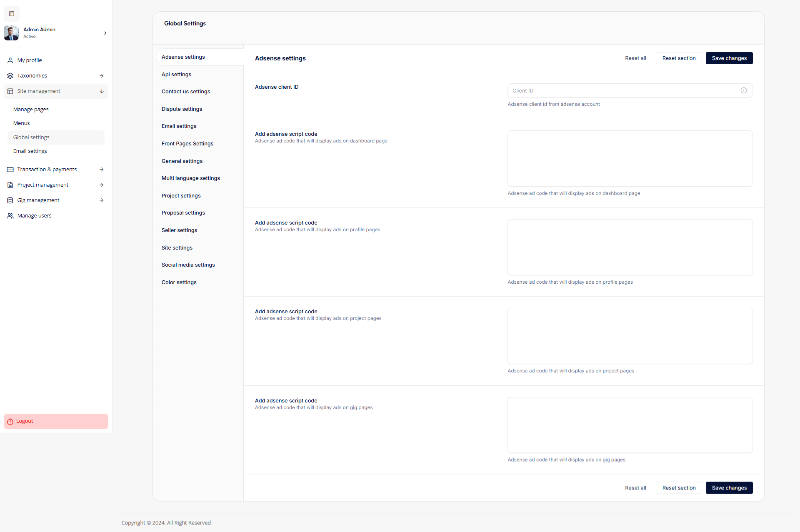Click the Gig management database icon
800x532 pixels.
coord(10,200)
